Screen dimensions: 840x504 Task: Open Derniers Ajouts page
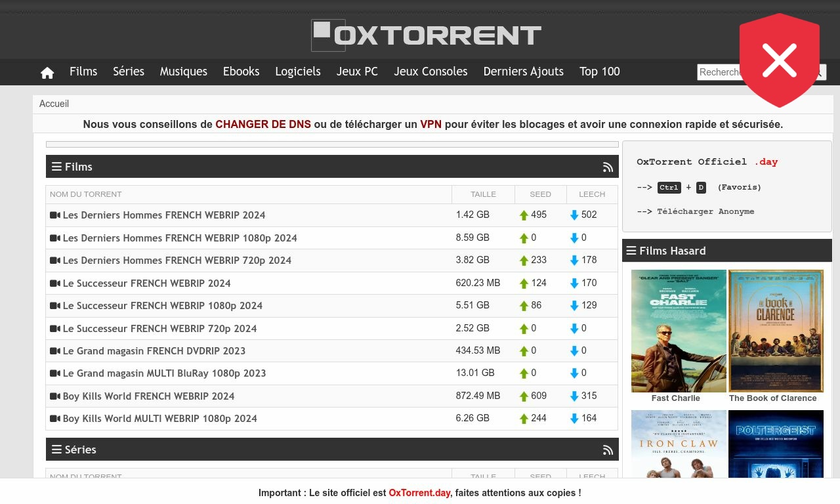point(524,72)
